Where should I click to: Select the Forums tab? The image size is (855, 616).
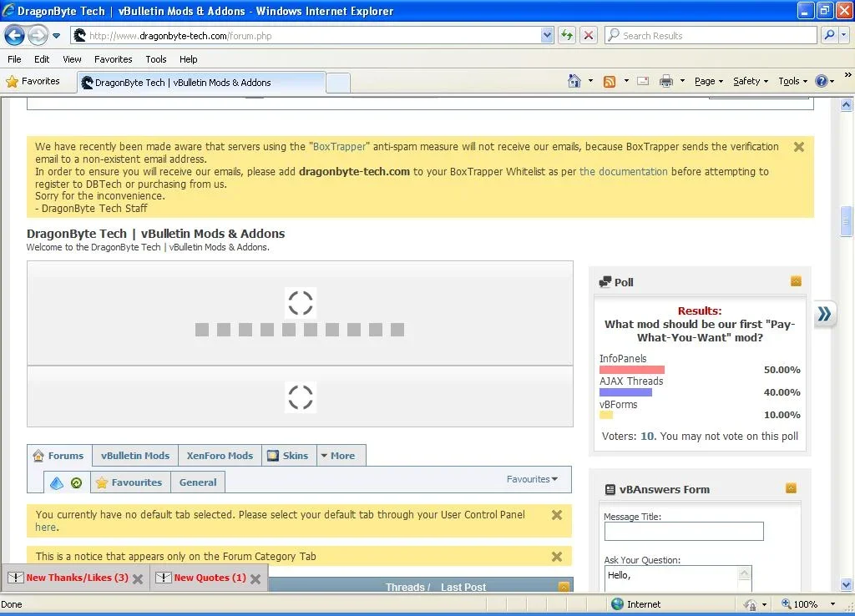click(x=59, y=456)
